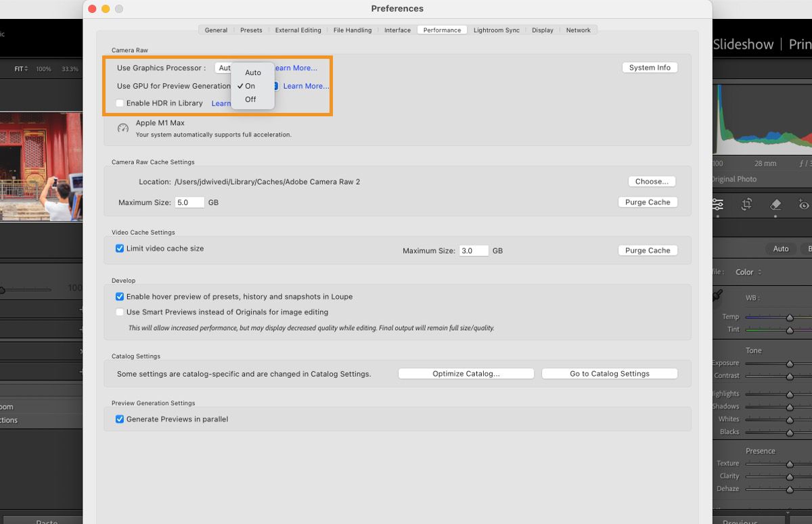812x524 pixels.
Task: Disable Limit video cache size
Action: pyautogui.click(x=120, y=248)
